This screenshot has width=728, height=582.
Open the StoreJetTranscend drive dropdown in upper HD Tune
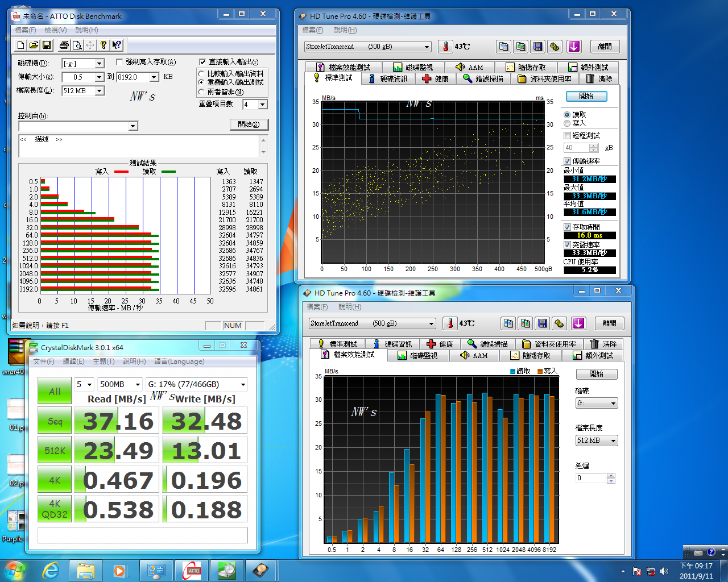[x=368, y=47]
